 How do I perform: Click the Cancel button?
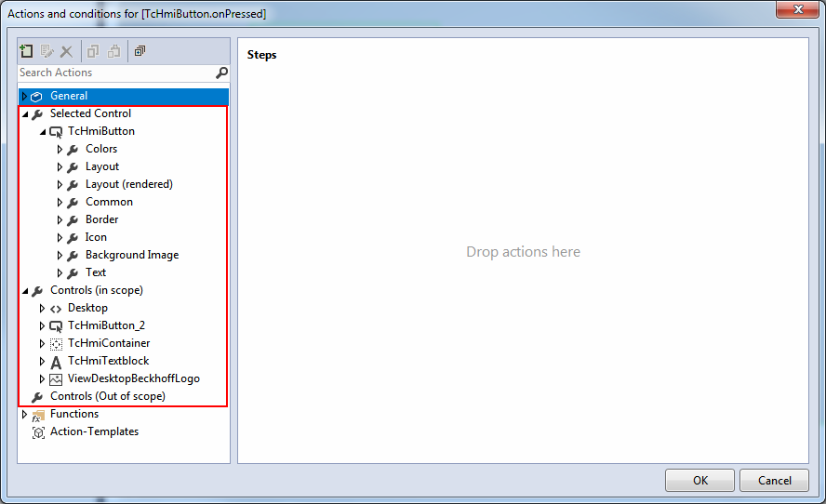pos(774,481)
